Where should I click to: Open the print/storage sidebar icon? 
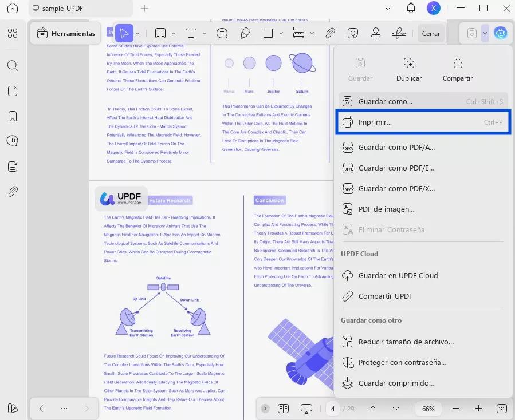(x=13, y=167)
